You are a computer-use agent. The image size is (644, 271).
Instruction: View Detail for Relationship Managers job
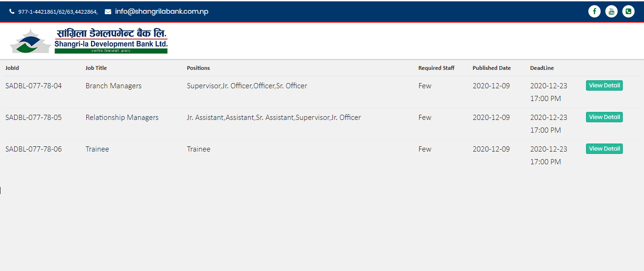pyautogui.click(x=604, y=117)
